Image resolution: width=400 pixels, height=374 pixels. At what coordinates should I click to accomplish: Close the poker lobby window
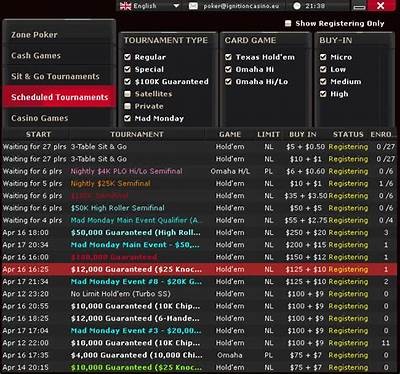380,6
